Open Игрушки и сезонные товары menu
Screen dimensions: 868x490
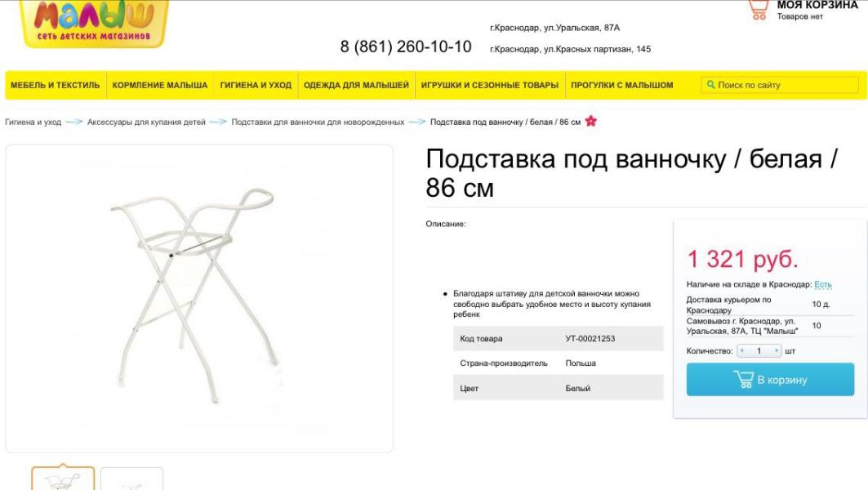(489, 85)
